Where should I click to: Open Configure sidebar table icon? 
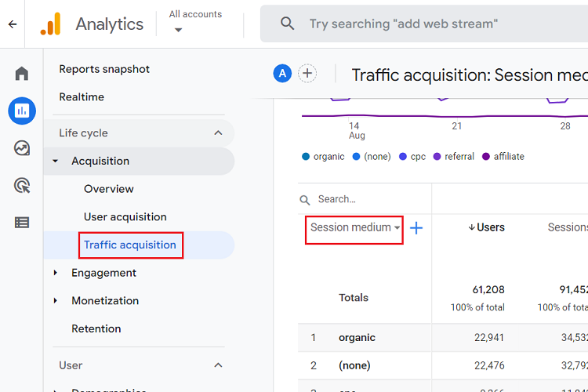pos(22,223)
